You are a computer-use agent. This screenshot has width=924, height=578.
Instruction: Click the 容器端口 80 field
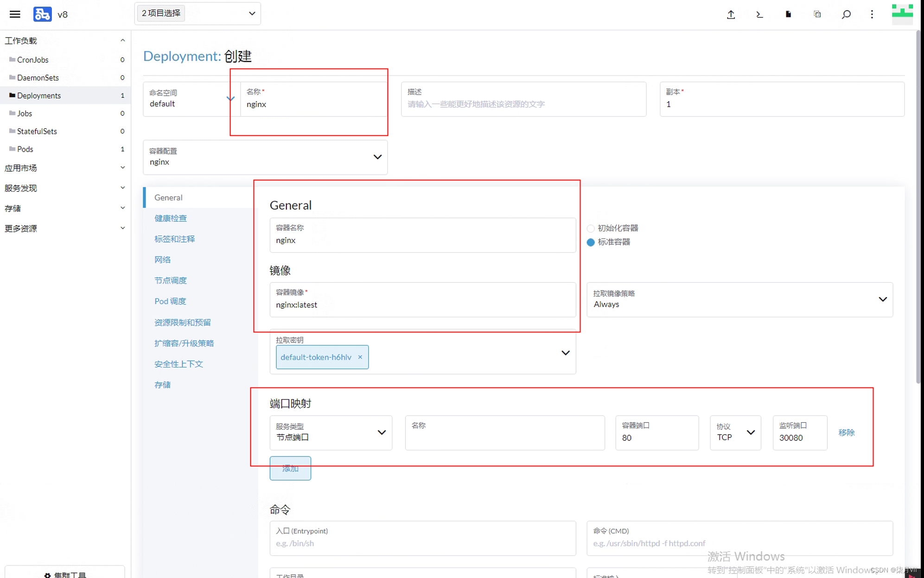(x=657, y=432)
